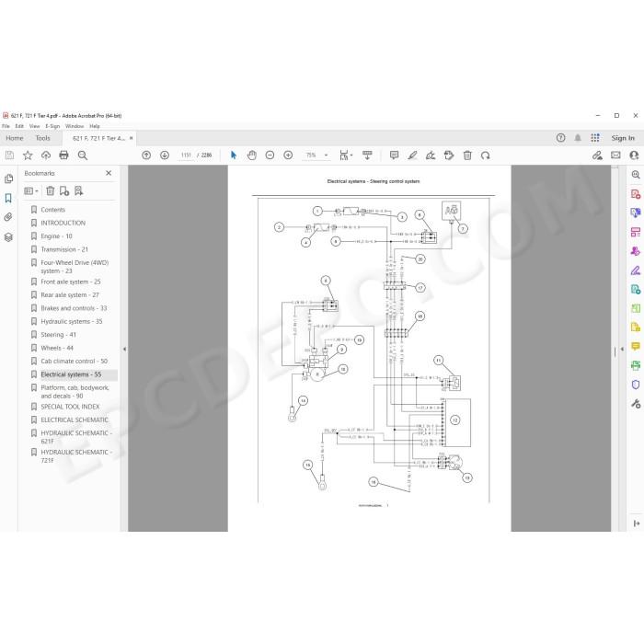The height and width of the screenshot is (644, 644).
Task: Click the zoom out minus icon
Action: tap(270, 155)
